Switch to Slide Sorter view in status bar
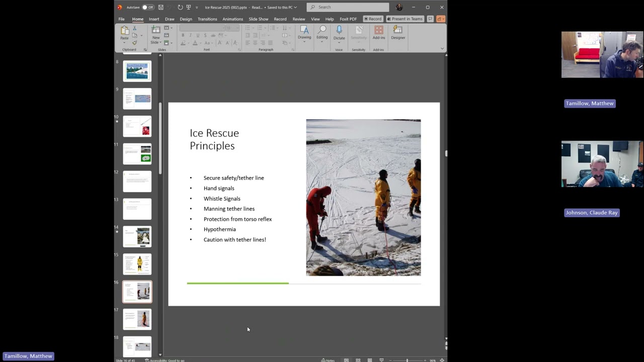Viewport: 644px width, 362px height. (358, 360)
